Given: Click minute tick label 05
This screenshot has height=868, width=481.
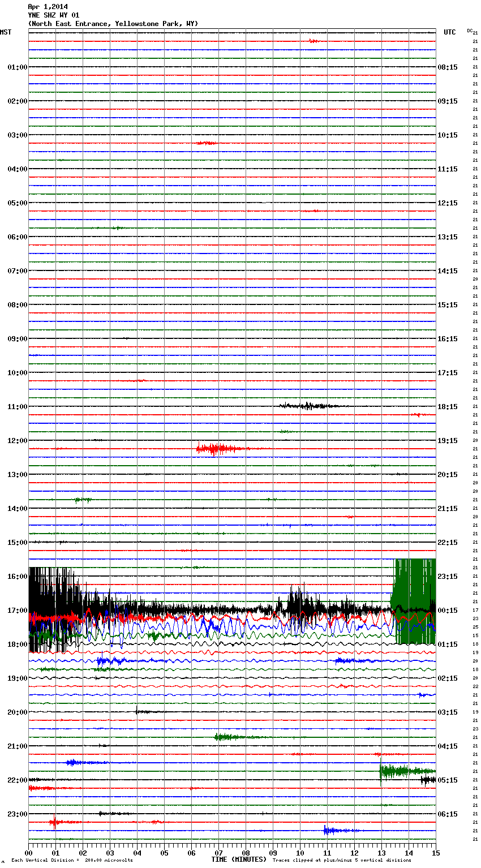Looking at the screenshot, I should click(164, 853).
